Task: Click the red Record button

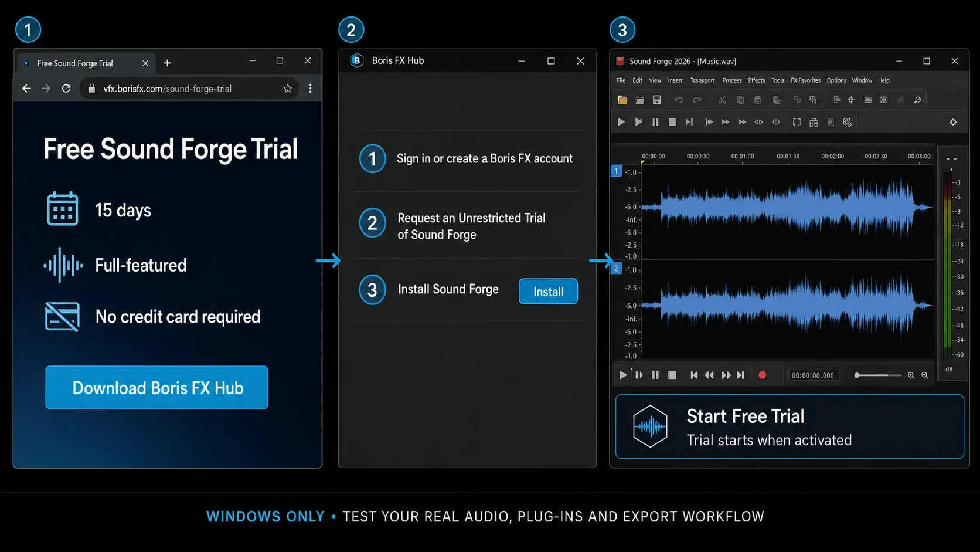Action: click(762, 375)
